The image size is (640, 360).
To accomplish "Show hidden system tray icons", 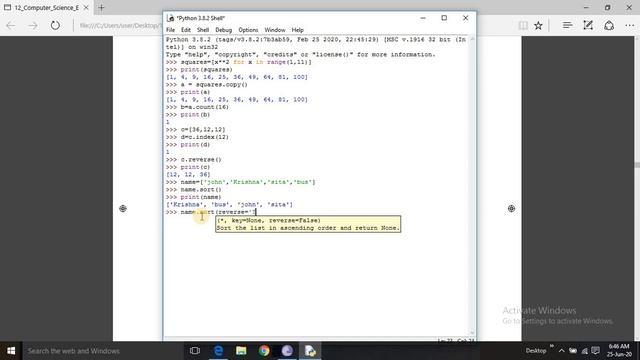I will point(562,351).
